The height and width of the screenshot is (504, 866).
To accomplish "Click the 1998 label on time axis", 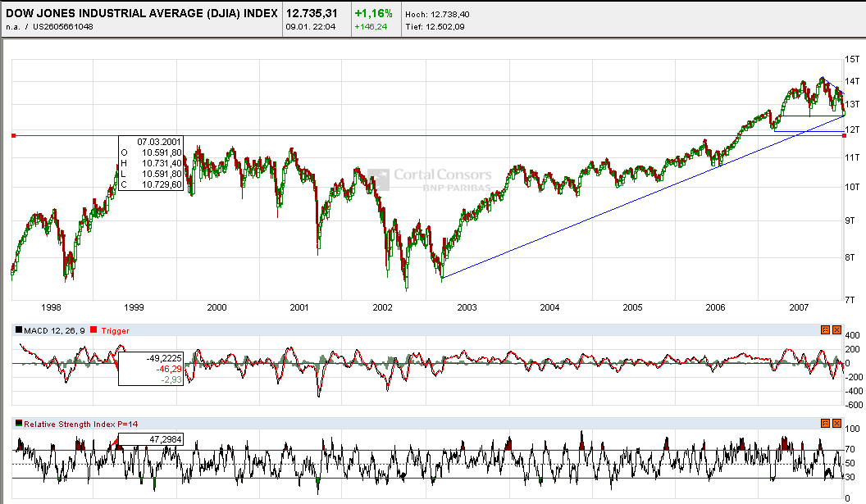I will (x=51, y=307).
